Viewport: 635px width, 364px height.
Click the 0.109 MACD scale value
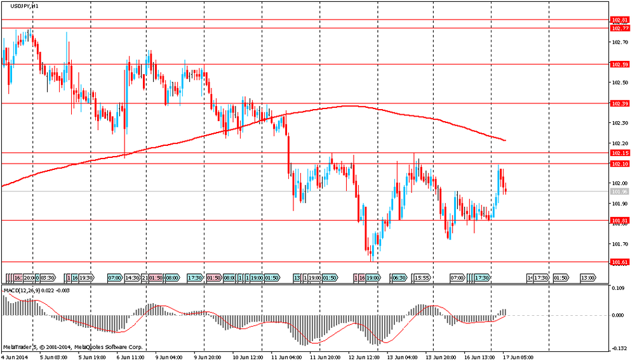(x=618, y=289)
